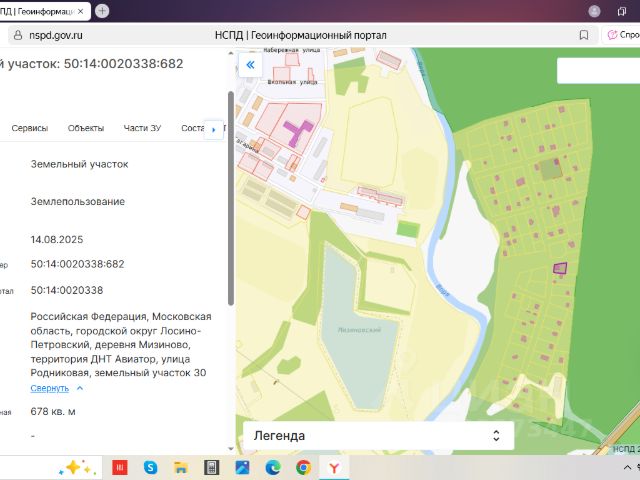Screen dimensions: 640x480
Task: Click the nspd.gov.ru address text
Action: click(x=56, y=35)
